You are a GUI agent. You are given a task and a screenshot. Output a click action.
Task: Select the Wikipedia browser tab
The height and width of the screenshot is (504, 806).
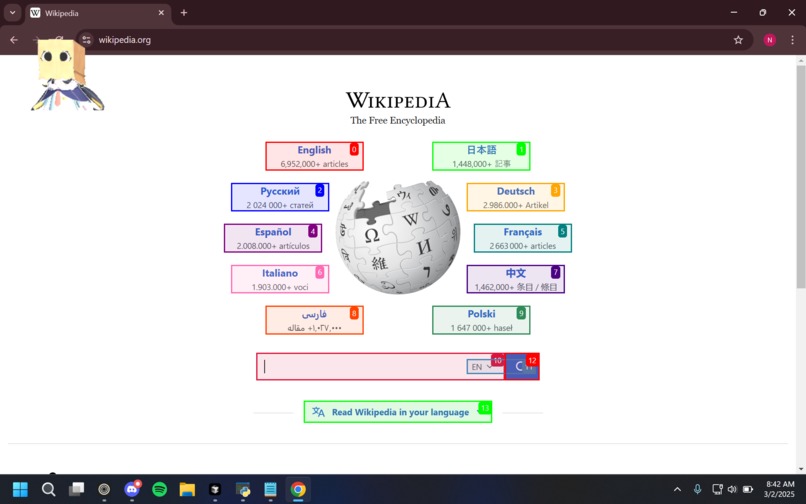point(98,13)
